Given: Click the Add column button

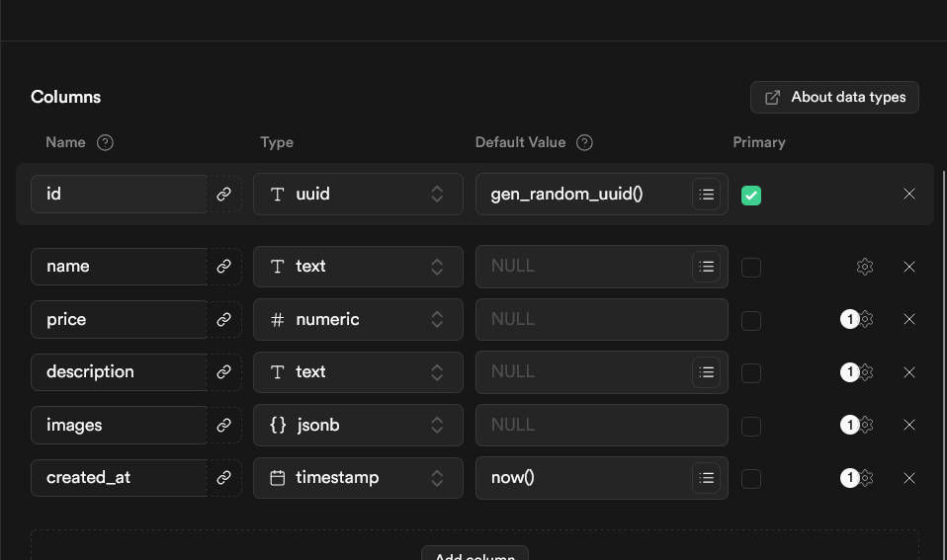Looking at the screenshot, I should point(474,553).
